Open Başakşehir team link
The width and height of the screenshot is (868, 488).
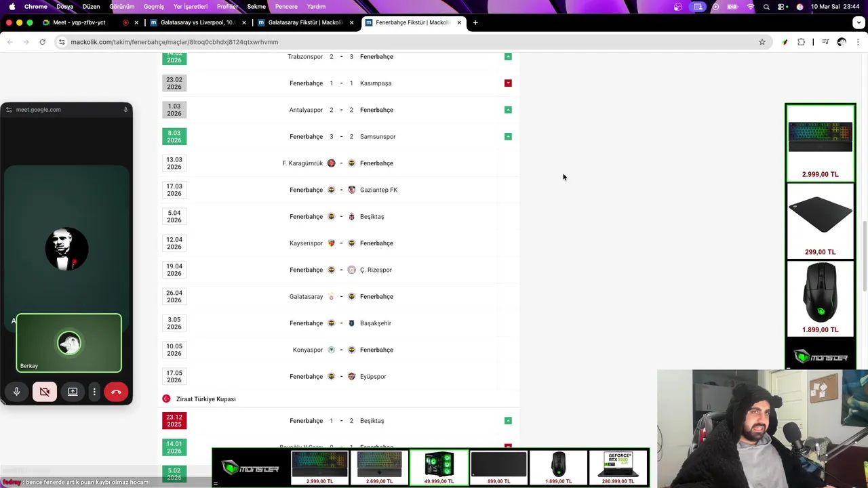(376, 323)
